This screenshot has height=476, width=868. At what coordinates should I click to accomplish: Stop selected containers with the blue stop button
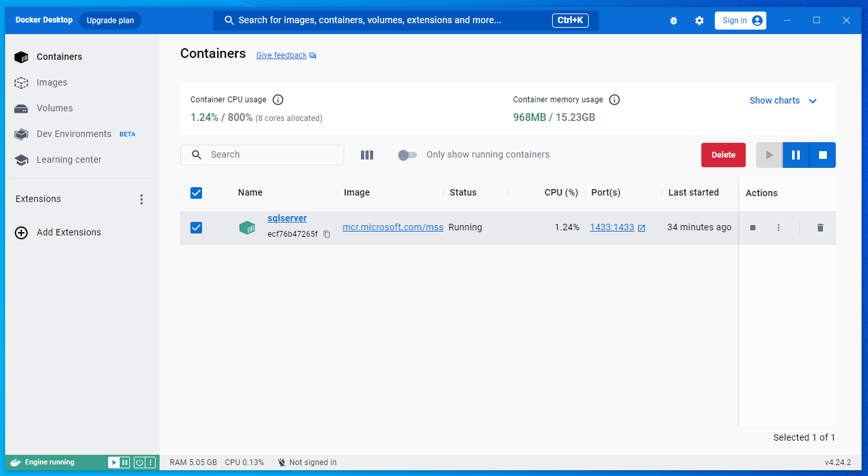point(822,155)
